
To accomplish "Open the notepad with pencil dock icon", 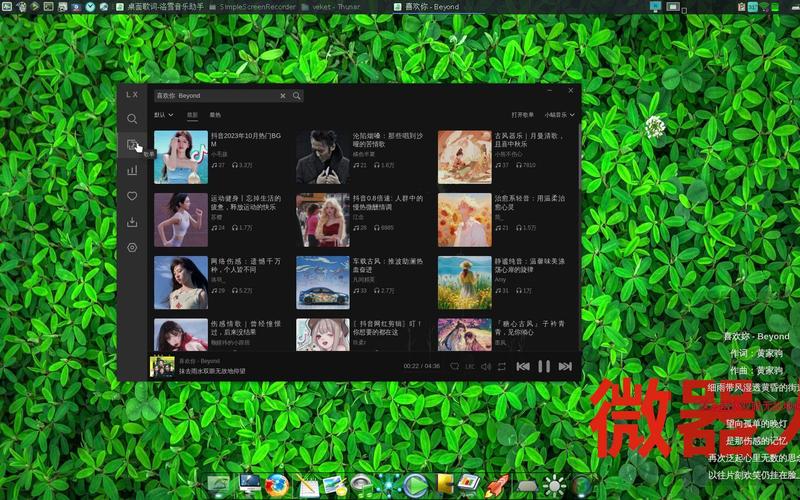I will coord(307,485).
